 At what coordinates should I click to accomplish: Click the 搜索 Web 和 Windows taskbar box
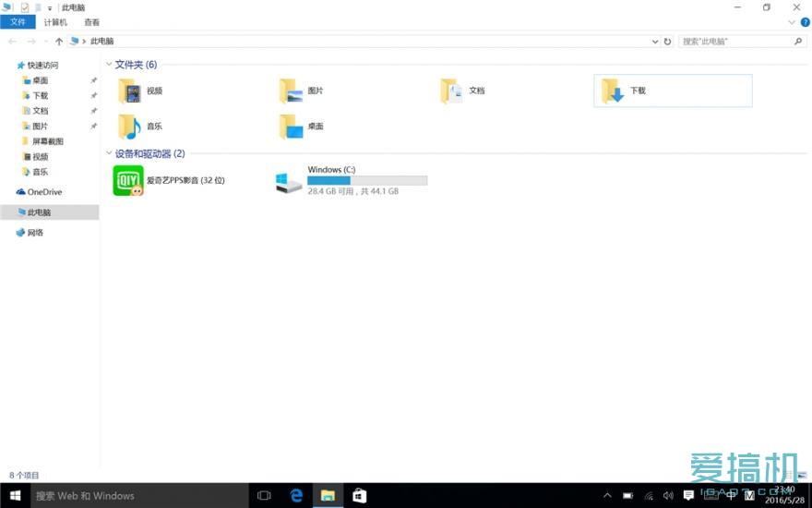[140, 496]
